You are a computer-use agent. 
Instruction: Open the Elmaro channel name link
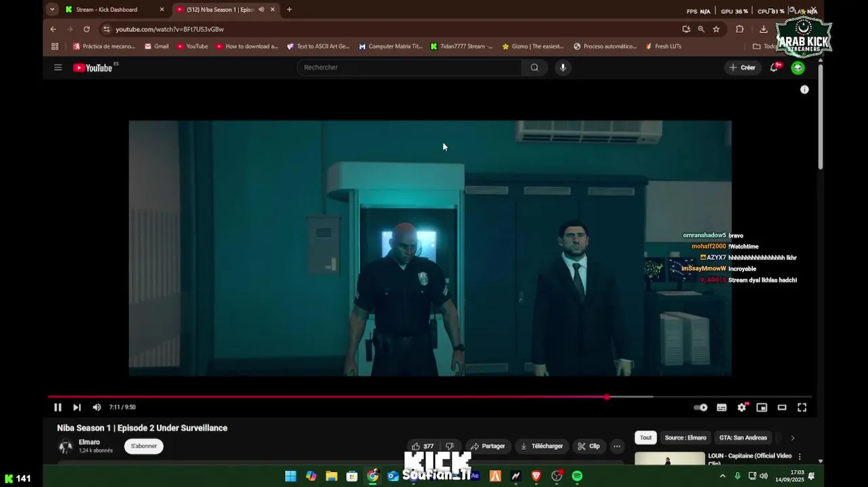[89, 442]
